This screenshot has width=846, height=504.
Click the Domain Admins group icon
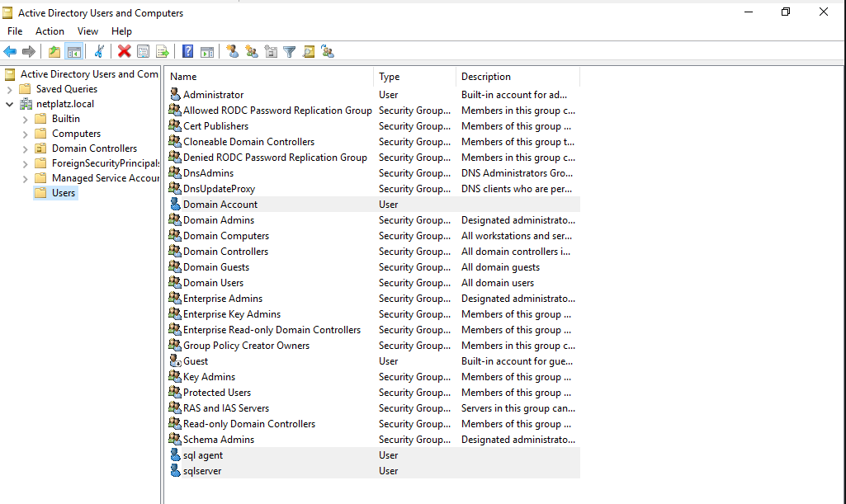coord(175,220)
